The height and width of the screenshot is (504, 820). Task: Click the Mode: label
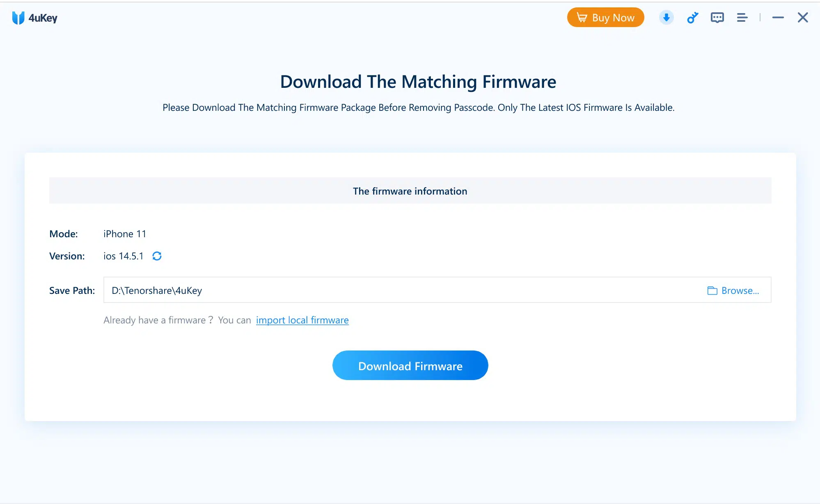click(x=64, y=234)
